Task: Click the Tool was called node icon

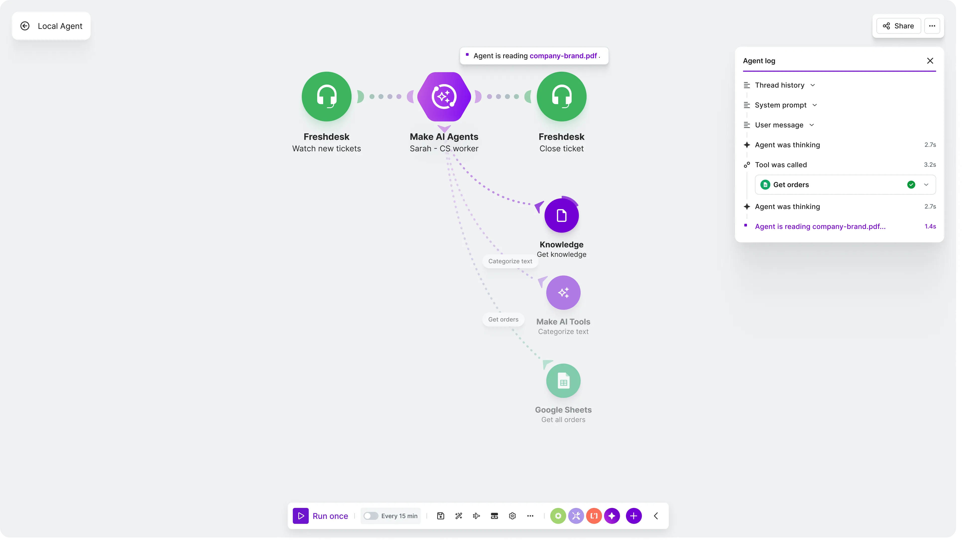Action: [x=747, y=165]
